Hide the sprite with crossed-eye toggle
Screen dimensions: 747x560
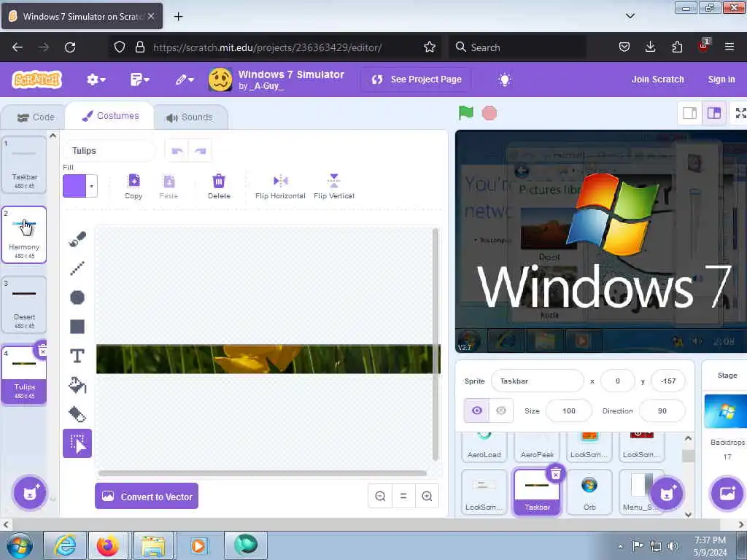(x=500, y=411)
